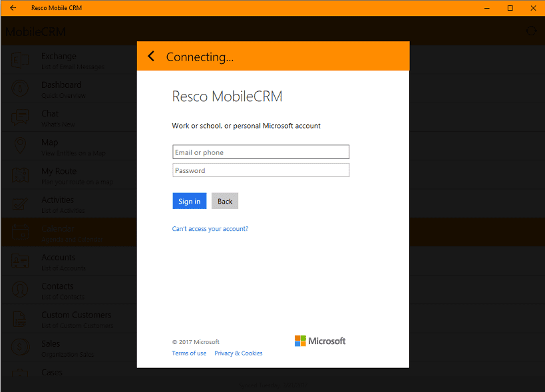Image resolution: width=545 pixels, height=392 pixels.
Task: Click the sync icon next to MobileCRM
Action: (531, 31)
